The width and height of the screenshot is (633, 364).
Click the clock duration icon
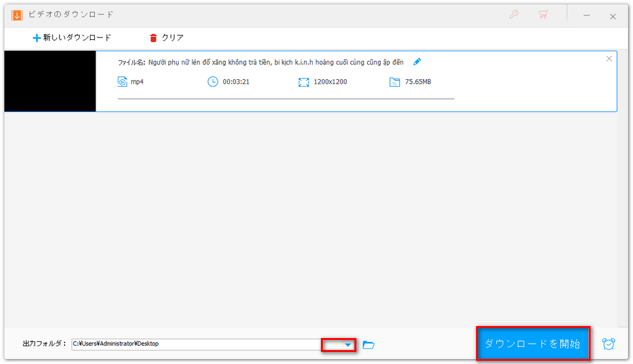tap(213, 82)
